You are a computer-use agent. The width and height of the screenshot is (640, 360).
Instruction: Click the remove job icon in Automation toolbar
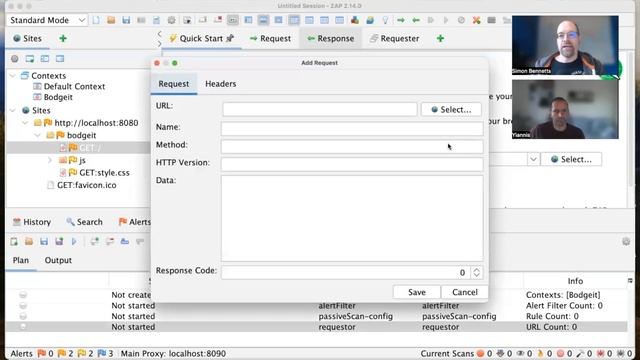point(109,242)
